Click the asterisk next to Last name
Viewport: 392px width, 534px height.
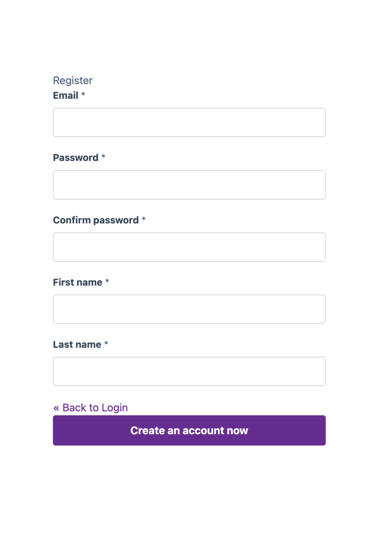pos(106,344)
